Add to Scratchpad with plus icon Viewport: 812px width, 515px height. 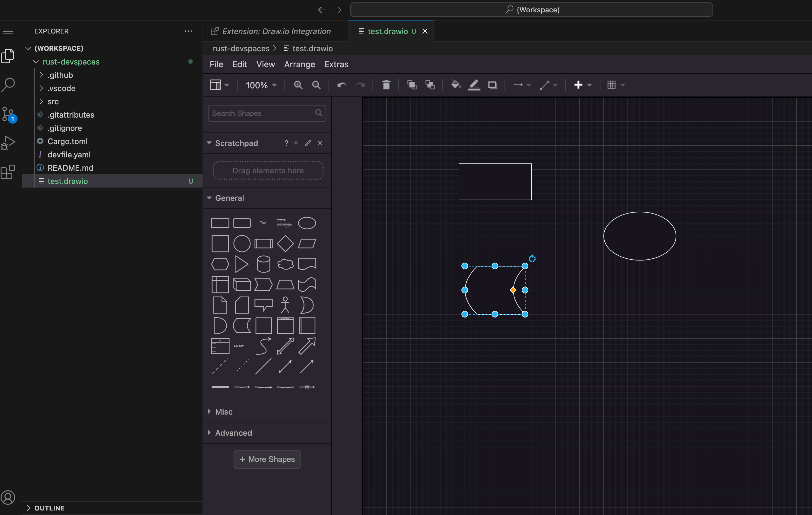click(x=296, y=143)
